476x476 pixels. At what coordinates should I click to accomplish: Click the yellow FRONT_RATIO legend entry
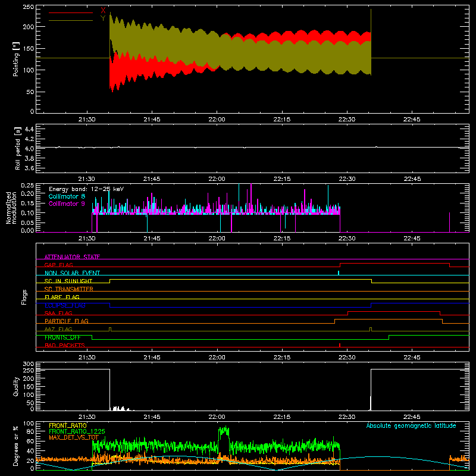[68, 425]
